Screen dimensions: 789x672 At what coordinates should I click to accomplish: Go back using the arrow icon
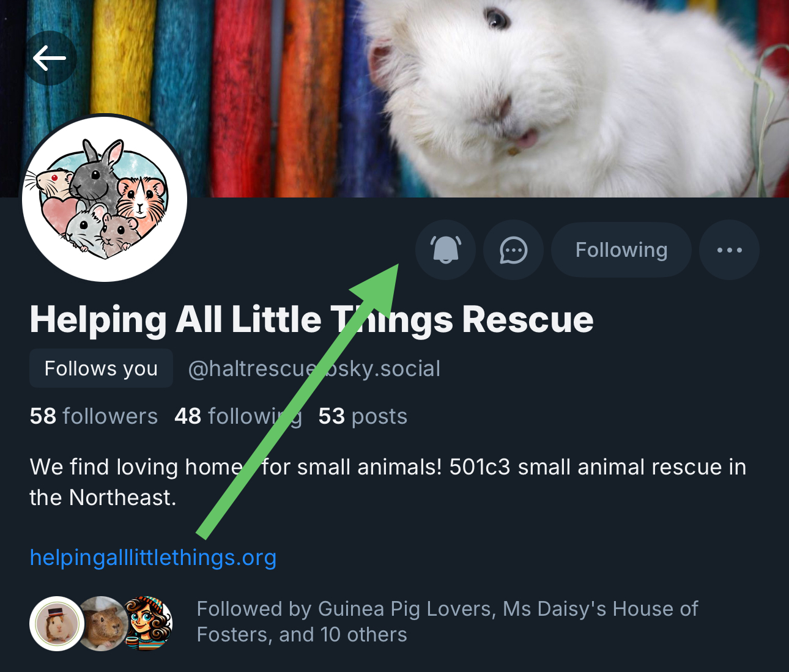point(50,58)
